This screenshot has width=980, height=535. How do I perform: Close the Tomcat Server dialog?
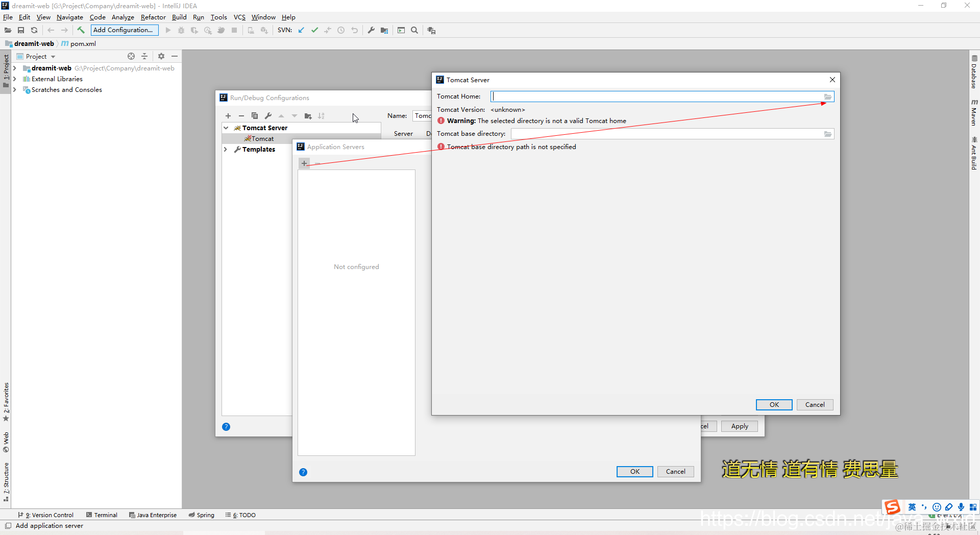pyautogui.click(x=832, y=80)
